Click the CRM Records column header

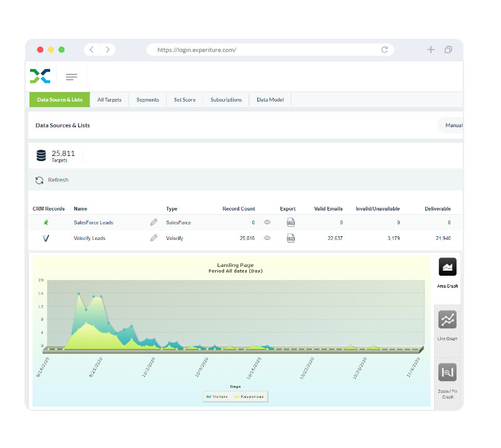click(49, 209)
